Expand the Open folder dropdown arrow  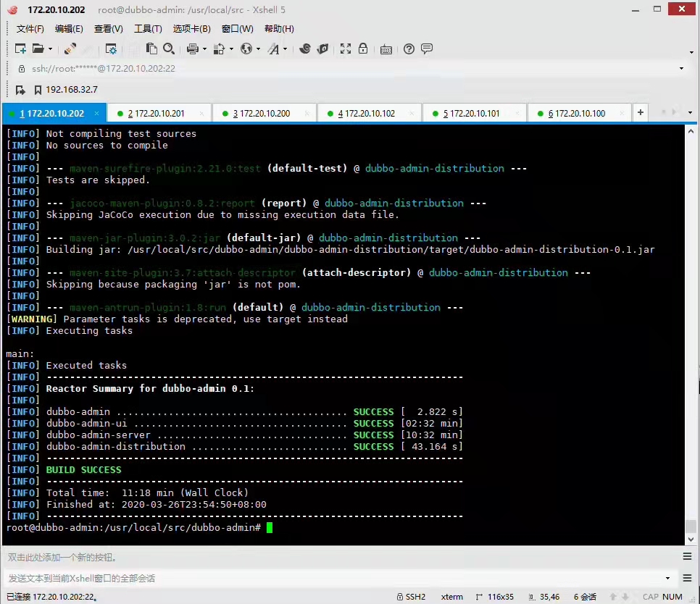point(50,49)
